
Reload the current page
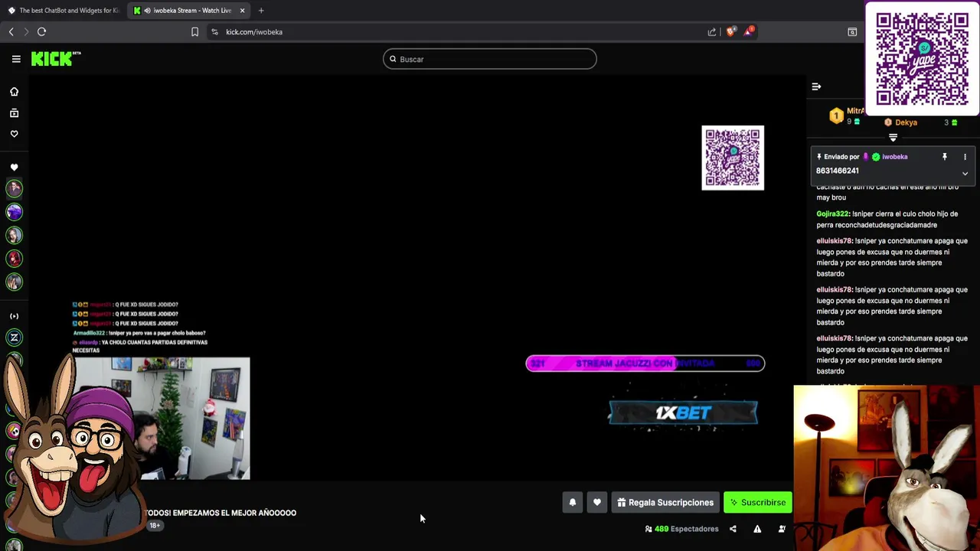pos(41,31)
